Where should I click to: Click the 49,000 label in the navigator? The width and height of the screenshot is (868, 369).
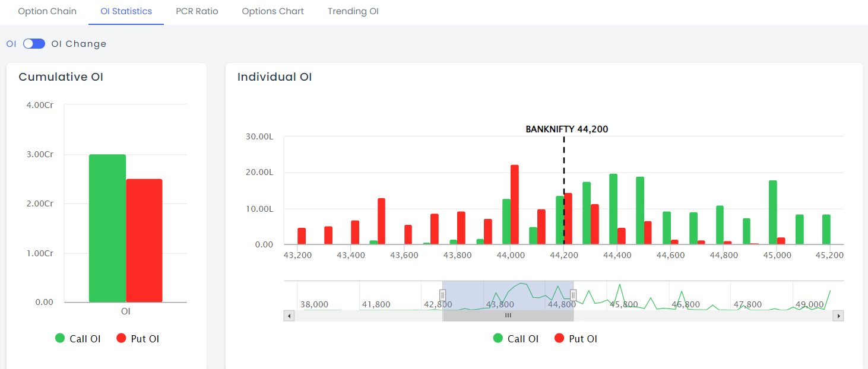810,304
